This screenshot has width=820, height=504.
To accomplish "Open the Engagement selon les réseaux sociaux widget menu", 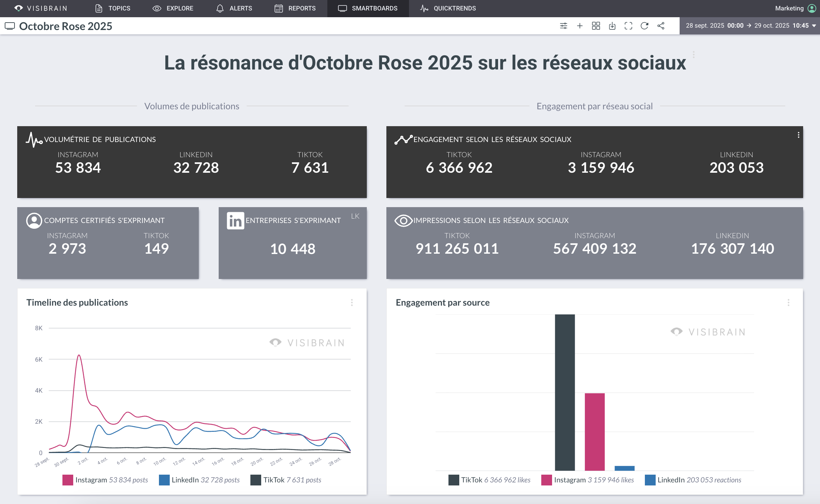I will pos(798,135).
